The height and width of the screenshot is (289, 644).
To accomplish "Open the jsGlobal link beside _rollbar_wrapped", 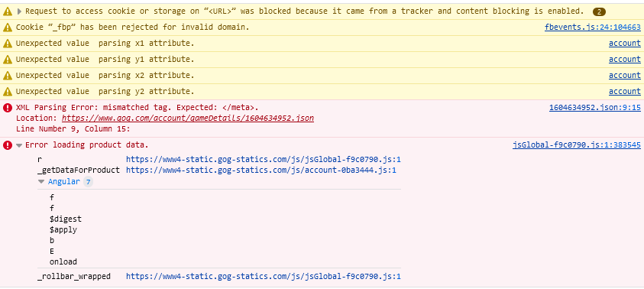I will point(264,276).
